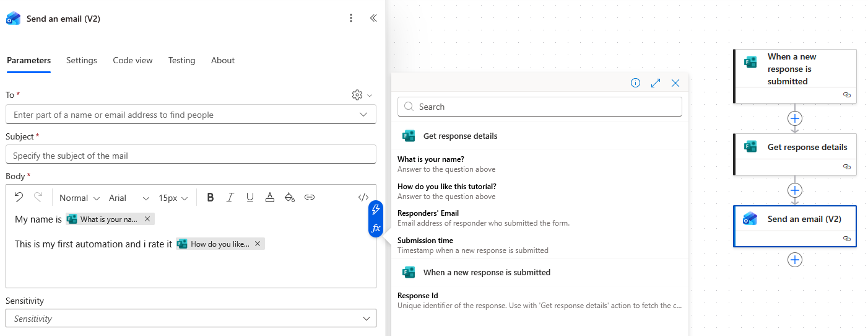
Task: Insert a hyperlink in the body
Action: [310, 197]
